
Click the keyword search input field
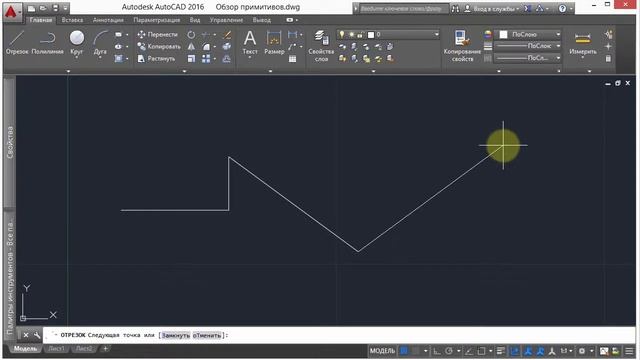pos(404,9)
